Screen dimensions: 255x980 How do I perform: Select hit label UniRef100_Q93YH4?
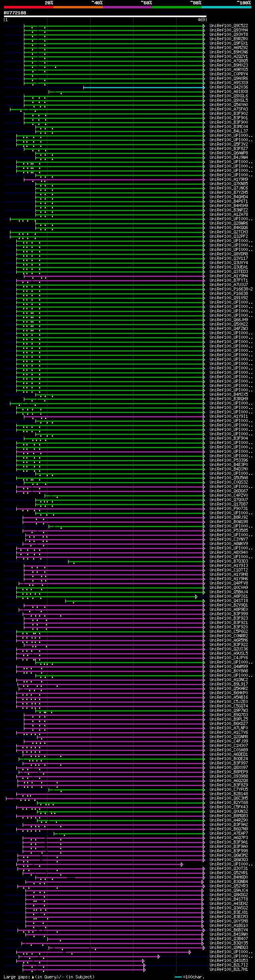click(x=229, y=30)
